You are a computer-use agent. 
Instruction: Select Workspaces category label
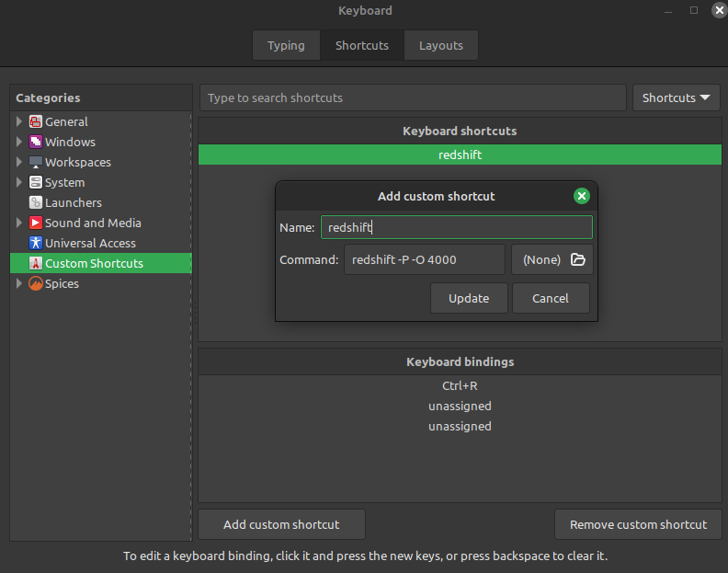tap(78, 162)
